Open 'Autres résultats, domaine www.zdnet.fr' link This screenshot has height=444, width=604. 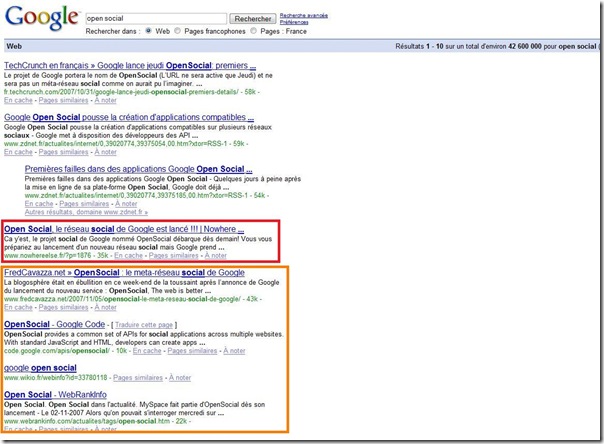[x=86, y=212]
